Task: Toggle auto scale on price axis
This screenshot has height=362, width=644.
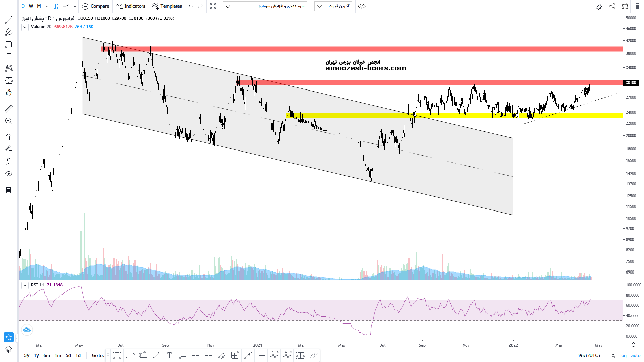Action: pyautogui.click(x=636, y=355)
